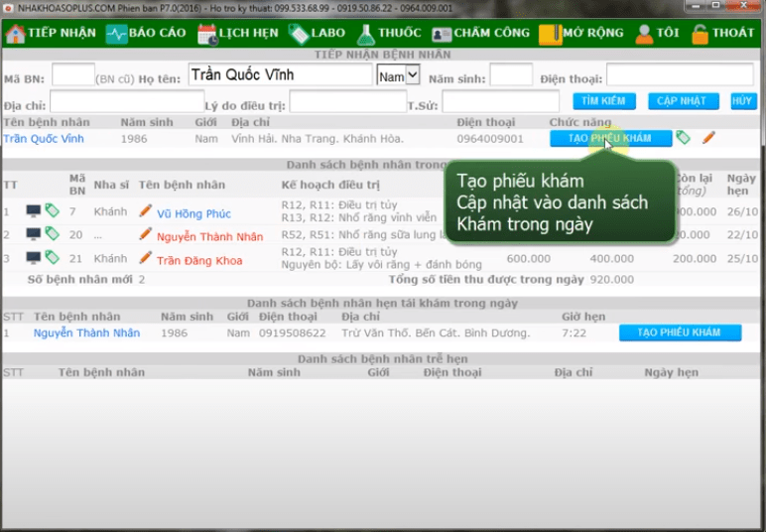
Task: Click into the Điện thoại phone input field
Action: tap(681, 75)
